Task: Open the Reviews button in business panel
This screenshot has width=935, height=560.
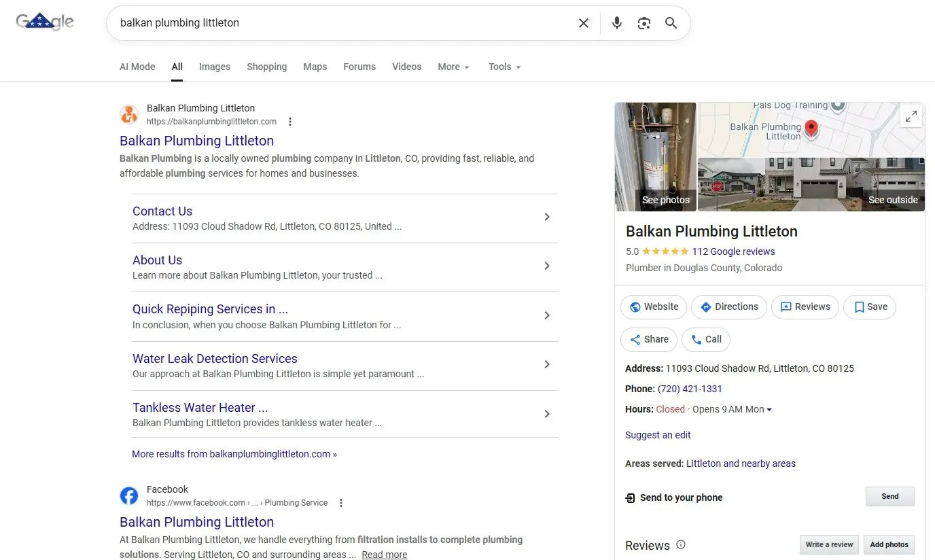Action: click(805, 307)
